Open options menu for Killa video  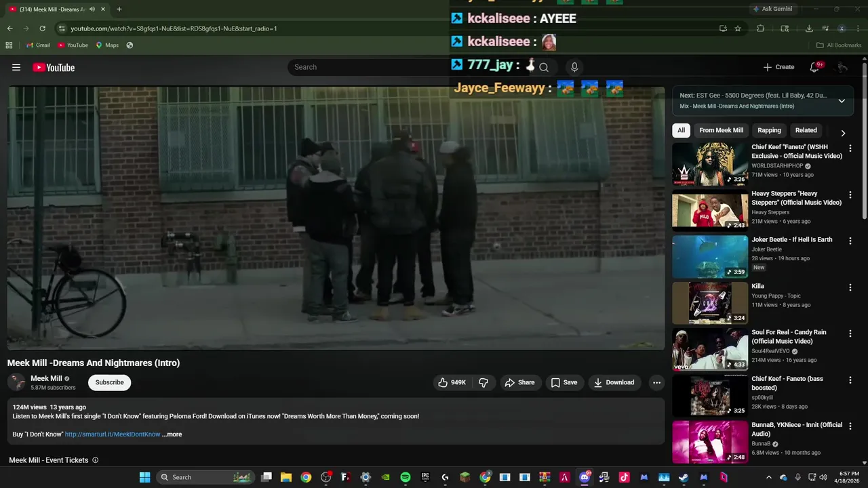[x=850, y=287]
